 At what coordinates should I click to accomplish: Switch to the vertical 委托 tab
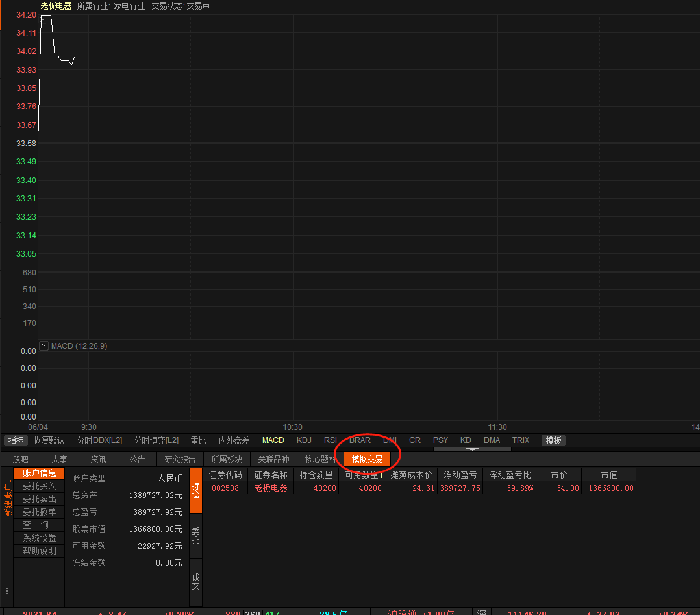click(195, 535)
